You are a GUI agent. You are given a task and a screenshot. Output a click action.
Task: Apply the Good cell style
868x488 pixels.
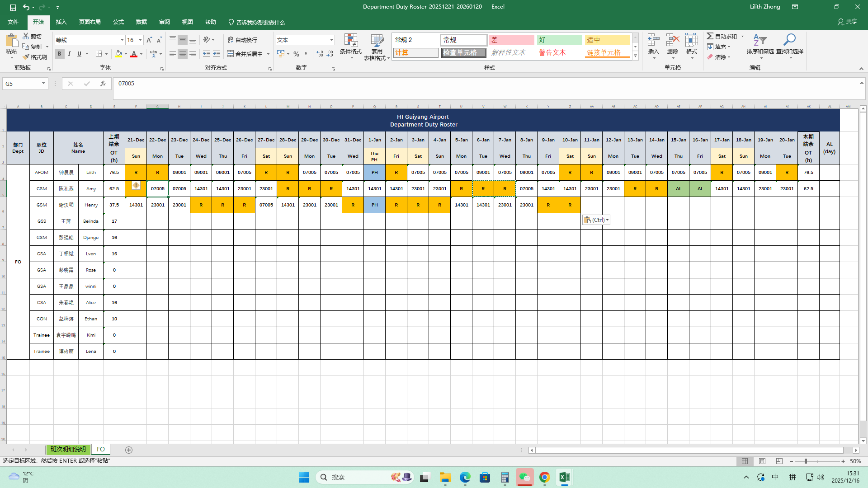(559, 40)
